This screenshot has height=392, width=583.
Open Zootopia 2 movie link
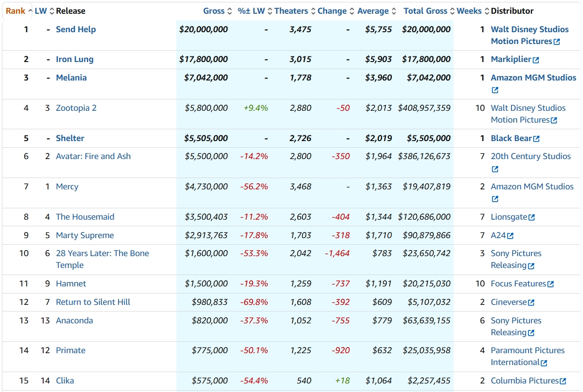(x=76, y=108)
